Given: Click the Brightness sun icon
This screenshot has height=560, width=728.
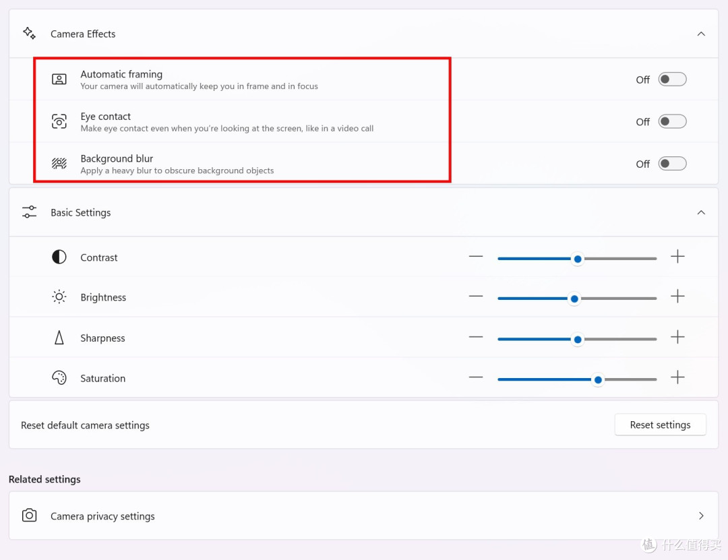Looking at the screenshot, I should pos(59,297).
